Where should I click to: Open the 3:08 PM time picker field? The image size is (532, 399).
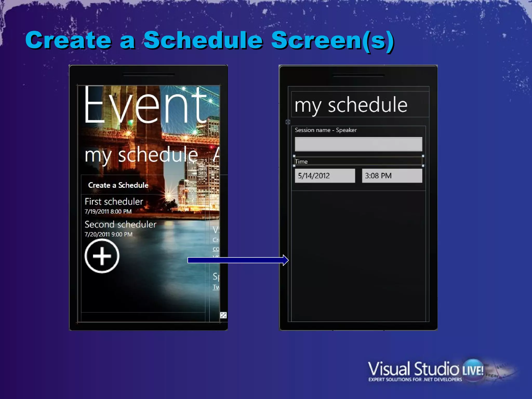pos(392,176)
